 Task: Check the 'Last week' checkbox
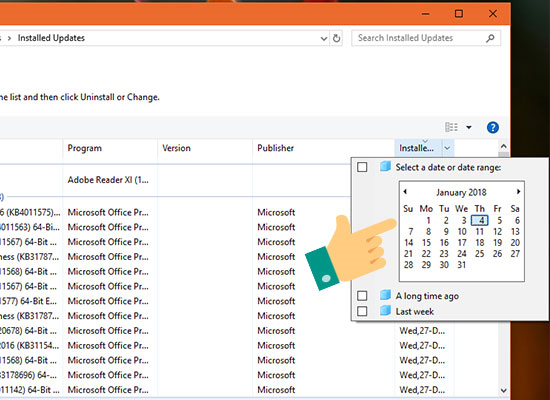pos(362,311)
